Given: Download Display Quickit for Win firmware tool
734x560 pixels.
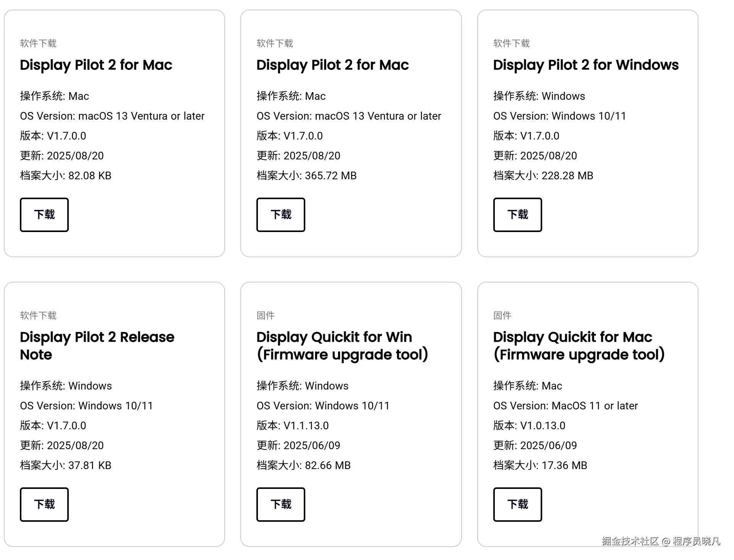Looking at the screenshot, I should coord(281,505).
